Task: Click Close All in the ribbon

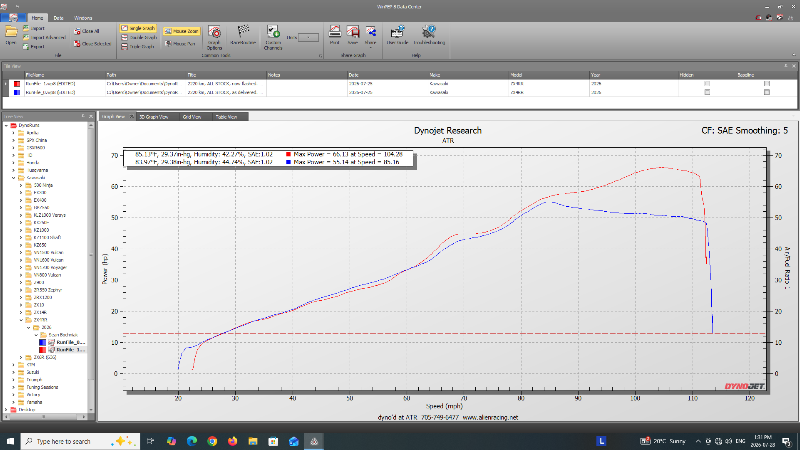Action: [86, 31]
